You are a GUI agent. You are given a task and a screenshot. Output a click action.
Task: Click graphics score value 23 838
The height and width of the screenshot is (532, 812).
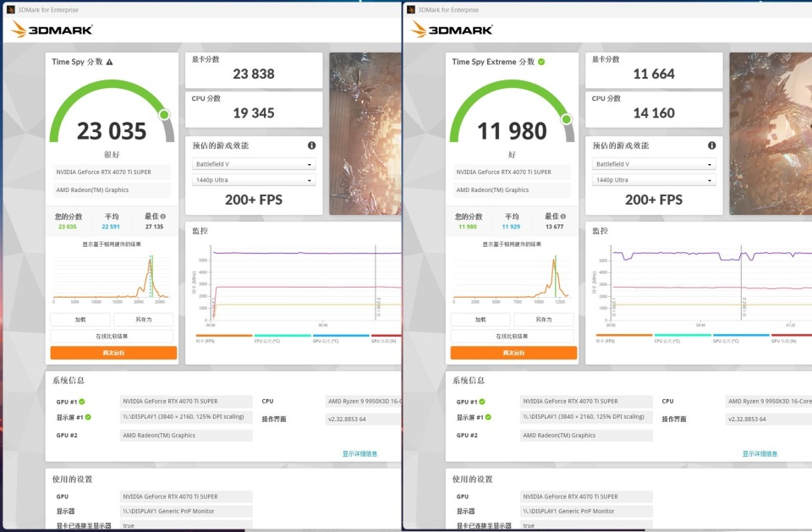(254, 74)
